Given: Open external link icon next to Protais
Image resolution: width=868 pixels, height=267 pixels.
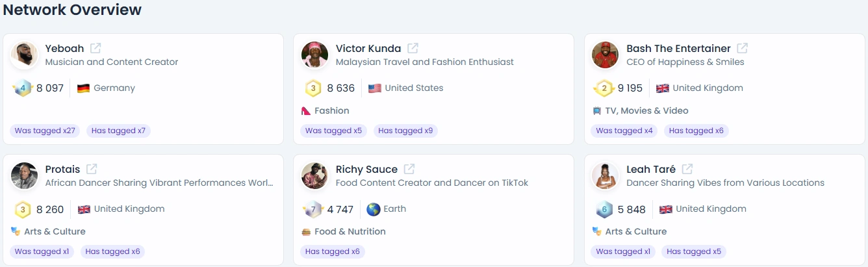Looking at the screenshot, I should click(92, 169).
